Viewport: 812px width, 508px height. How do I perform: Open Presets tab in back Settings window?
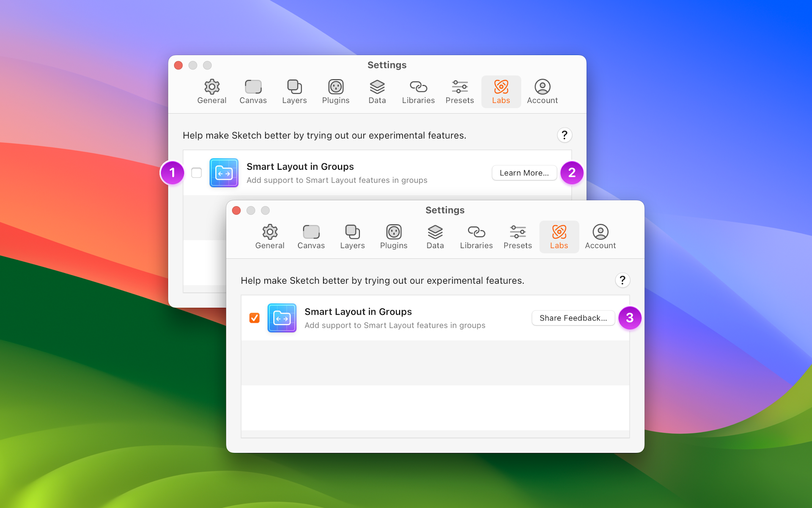click(x=460, y=91)
